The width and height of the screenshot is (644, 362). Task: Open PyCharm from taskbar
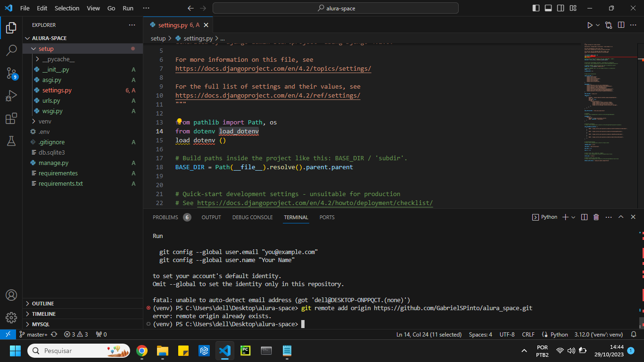[245, 351]
